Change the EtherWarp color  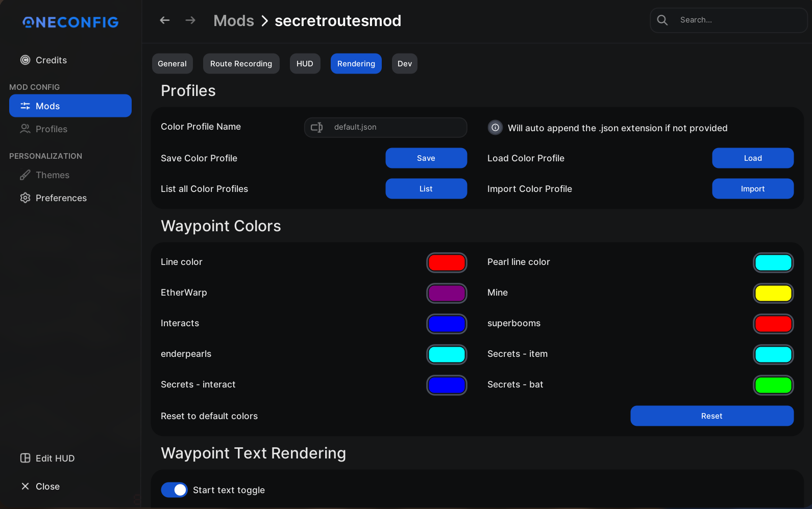[x=447, y=294]
